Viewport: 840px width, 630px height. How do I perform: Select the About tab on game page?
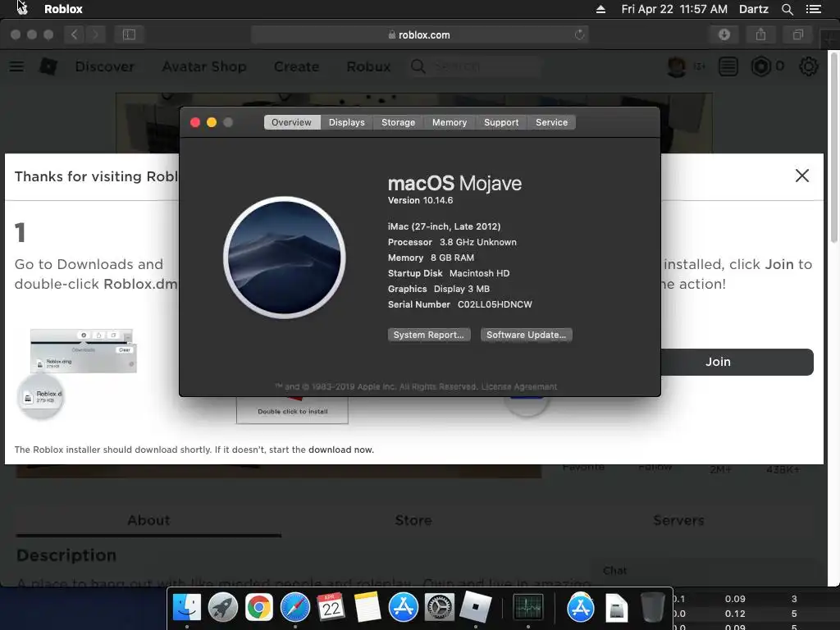[148, 521]
